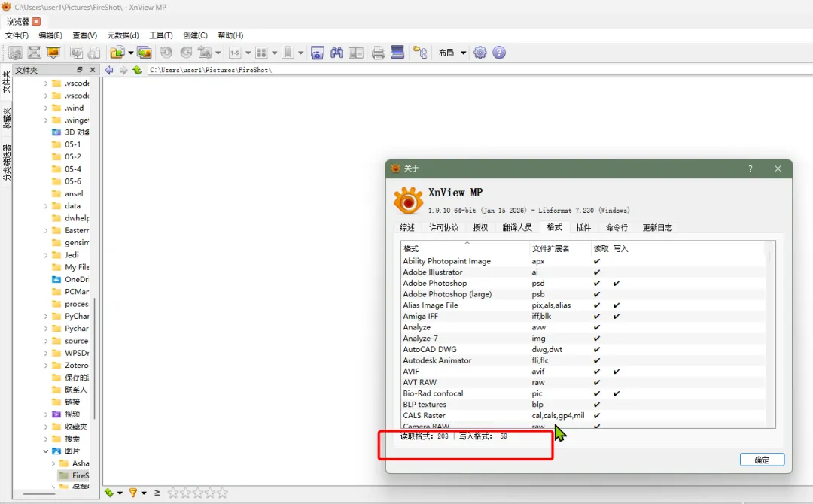This screenshot has width=813, height=504.
Task: Open the 布局 layout dropdown
Action: click(452, 53)
